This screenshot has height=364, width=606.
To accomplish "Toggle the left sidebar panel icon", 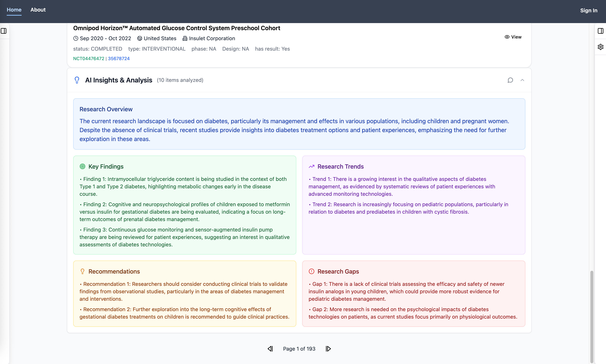I will [4, 31].
